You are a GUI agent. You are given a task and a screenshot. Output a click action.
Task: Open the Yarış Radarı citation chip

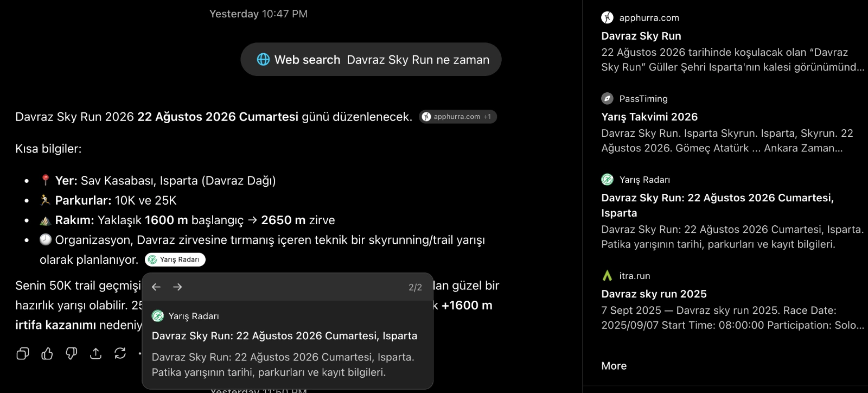(x=175, y=259)
